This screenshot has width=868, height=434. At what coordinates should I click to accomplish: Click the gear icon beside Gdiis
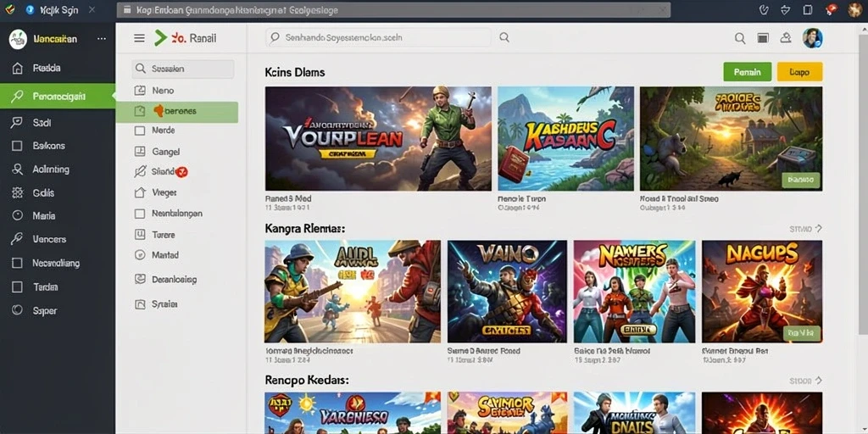(x=17, y=192)
